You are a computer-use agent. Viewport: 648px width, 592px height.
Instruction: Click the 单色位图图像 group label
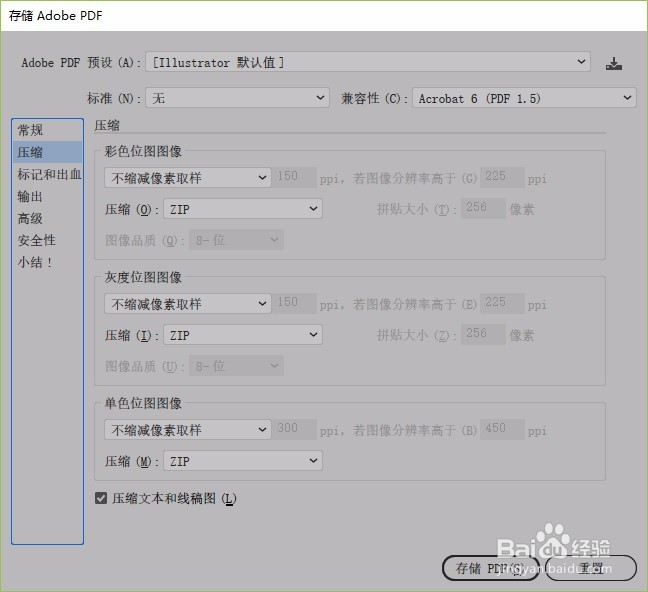(x=143, y=403)
